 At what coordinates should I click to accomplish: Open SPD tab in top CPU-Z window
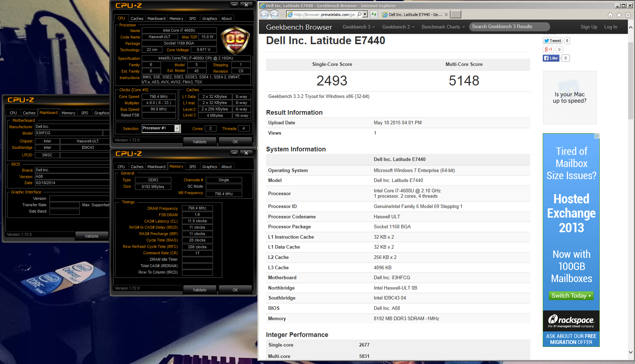tap(192, 19)
